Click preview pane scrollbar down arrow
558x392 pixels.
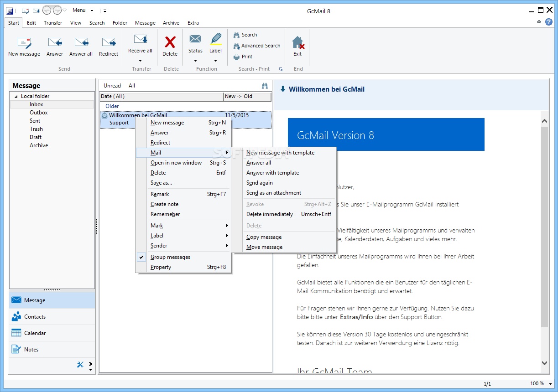tap(544, 363)
